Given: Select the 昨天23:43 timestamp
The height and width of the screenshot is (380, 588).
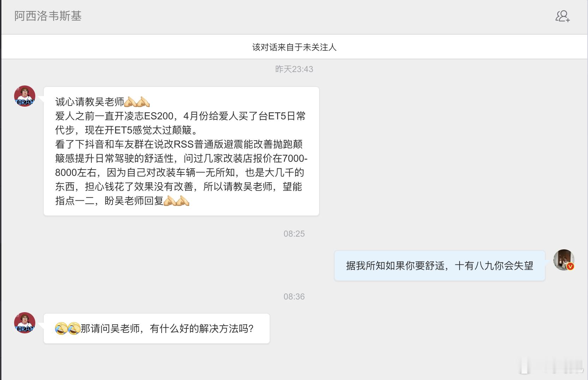Looking at the screenshot, I should pos(294,69).
